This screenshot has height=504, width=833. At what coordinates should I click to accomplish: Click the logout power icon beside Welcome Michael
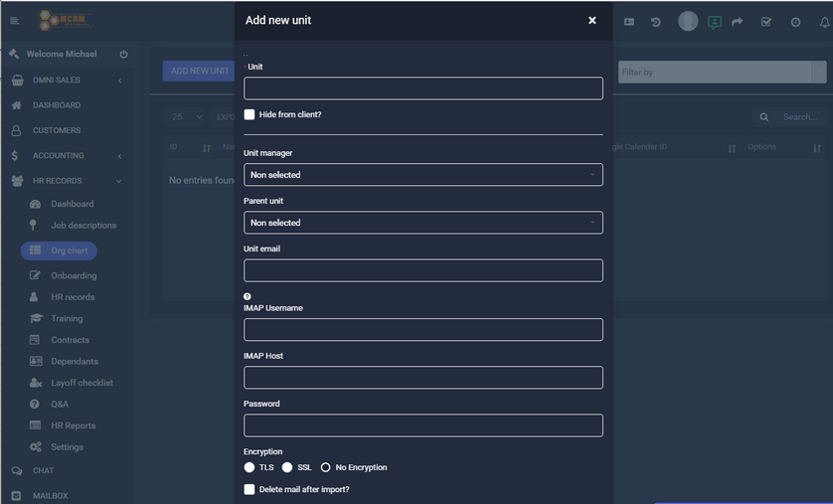pos(123,55)
